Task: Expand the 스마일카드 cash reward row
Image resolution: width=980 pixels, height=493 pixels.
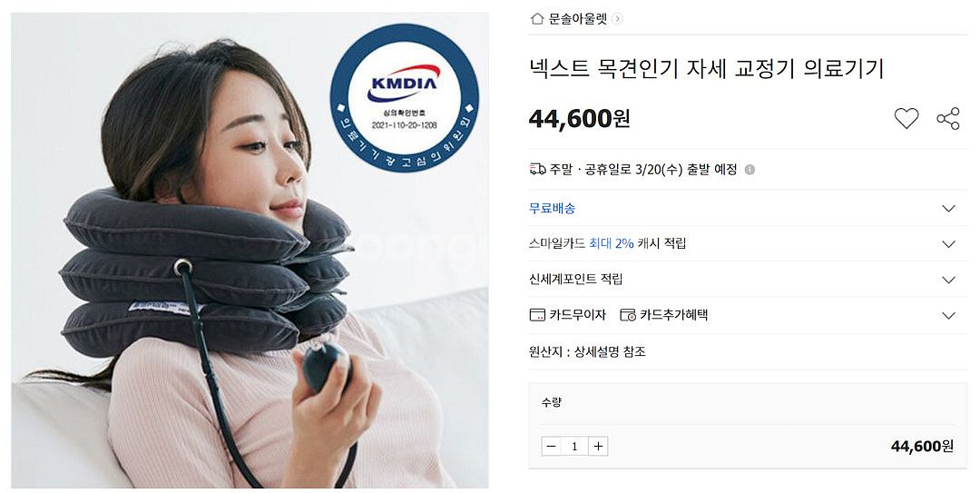Action: click(748, 243)
